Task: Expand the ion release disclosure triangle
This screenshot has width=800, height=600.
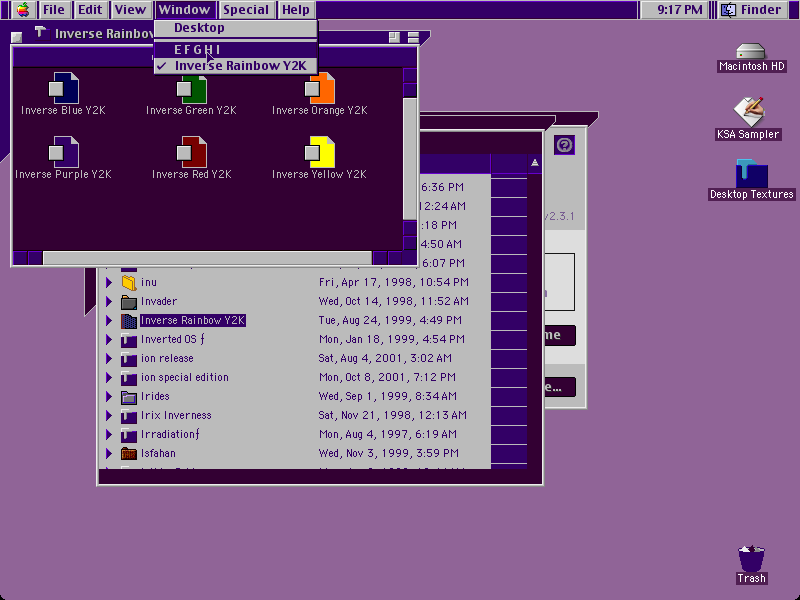Action: [109, 359]
